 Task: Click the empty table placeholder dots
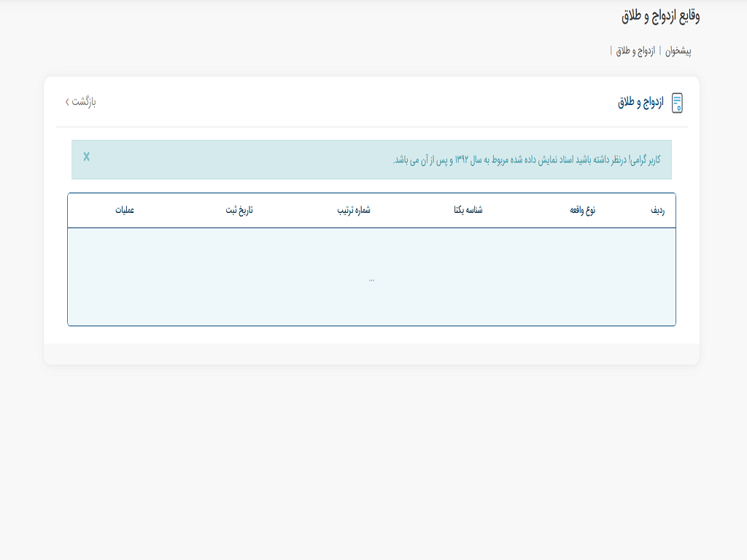point(371,279)
